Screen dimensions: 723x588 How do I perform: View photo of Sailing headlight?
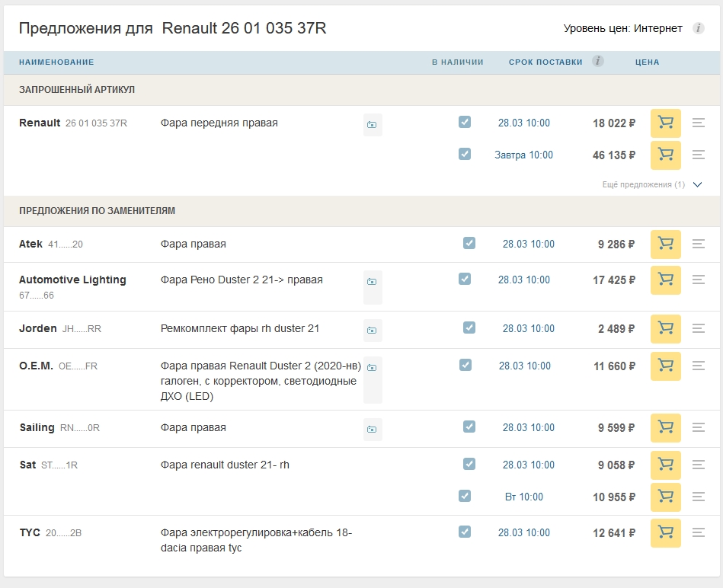372,430
